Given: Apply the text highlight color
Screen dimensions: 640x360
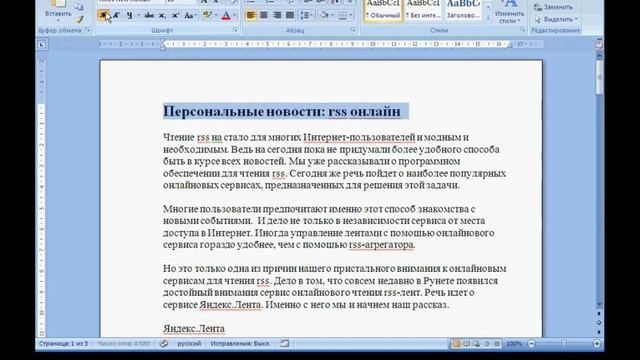Looking at the screenshot, I should pyautogui.click(x=207, y=15).
